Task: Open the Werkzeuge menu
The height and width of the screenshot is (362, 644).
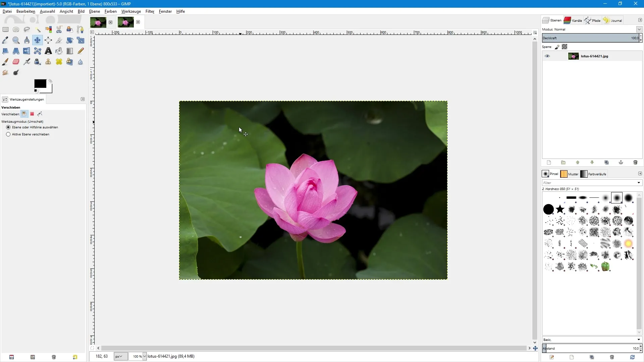Action: 131,11
